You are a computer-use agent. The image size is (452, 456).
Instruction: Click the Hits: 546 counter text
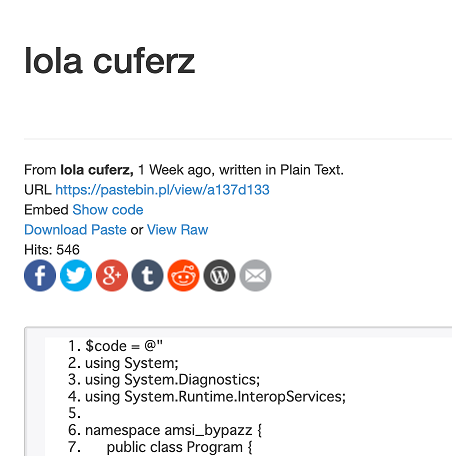click(52, 250)
